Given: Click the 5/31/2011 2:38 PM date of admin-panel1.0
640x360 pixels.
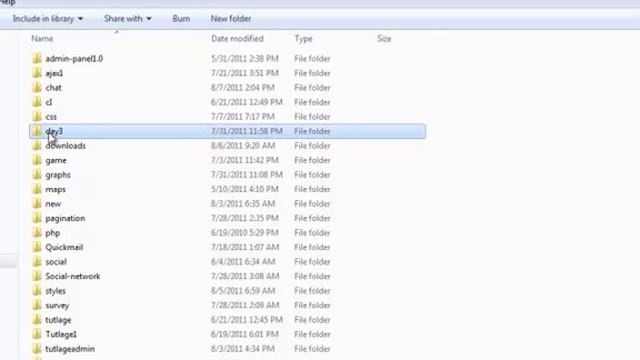Looking at the screenshot, I should coord(244,59).
